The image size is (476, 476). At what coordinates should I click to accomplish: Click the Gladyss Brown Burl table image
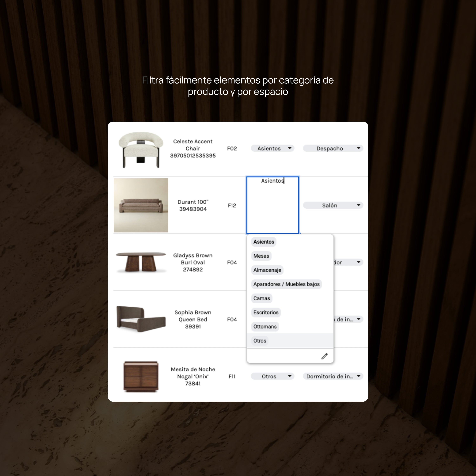tap(141, 262)
